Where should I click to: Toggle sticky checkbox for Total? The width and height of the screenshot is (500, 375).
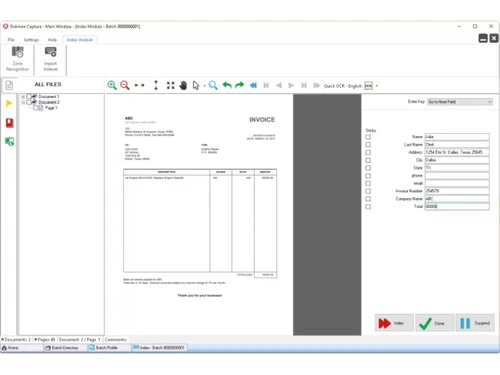click(368, 207)
